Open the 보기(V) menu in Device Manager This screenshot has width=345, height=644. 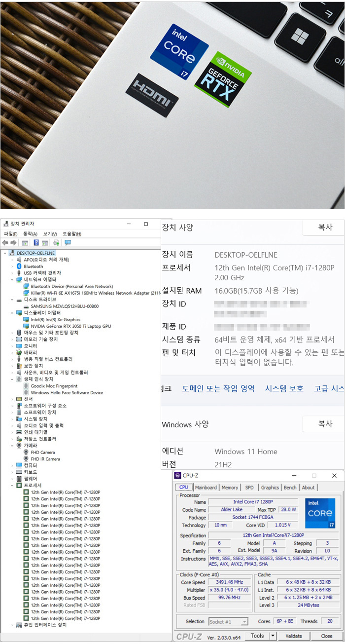tap(50, 234)
